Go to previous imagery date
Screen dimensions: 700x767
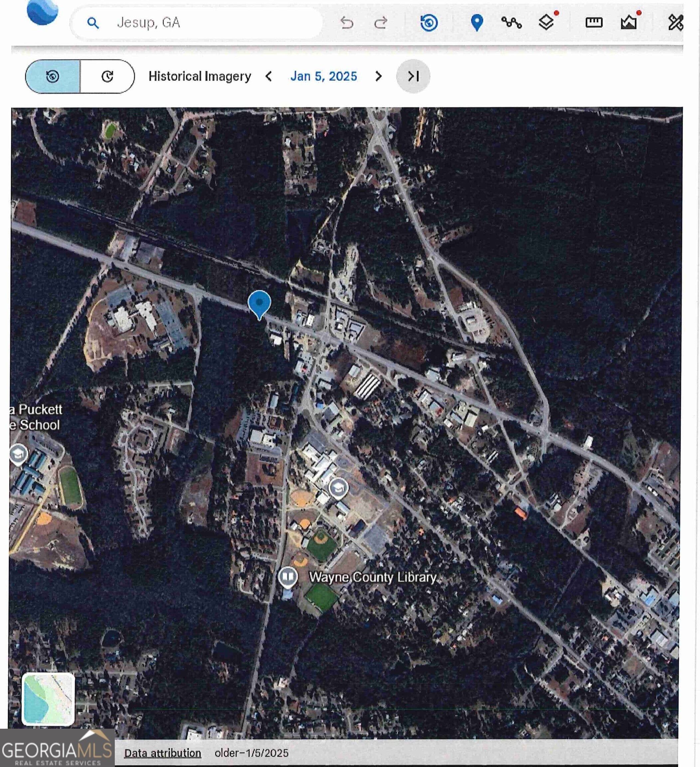click(x=268, y=77)
